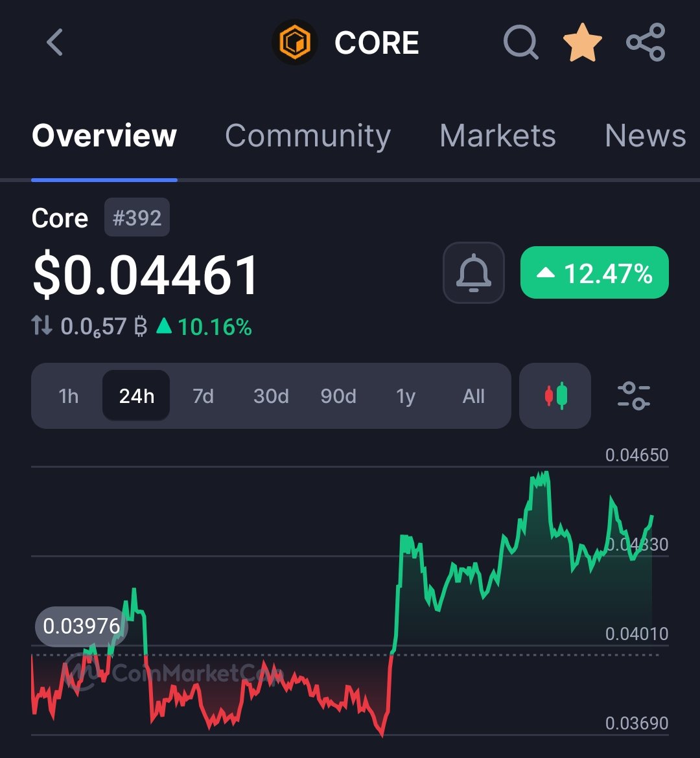This screenshot has height=758, width=700.
Task: Select the Overview tab
Action: click(x=104, y=135)
